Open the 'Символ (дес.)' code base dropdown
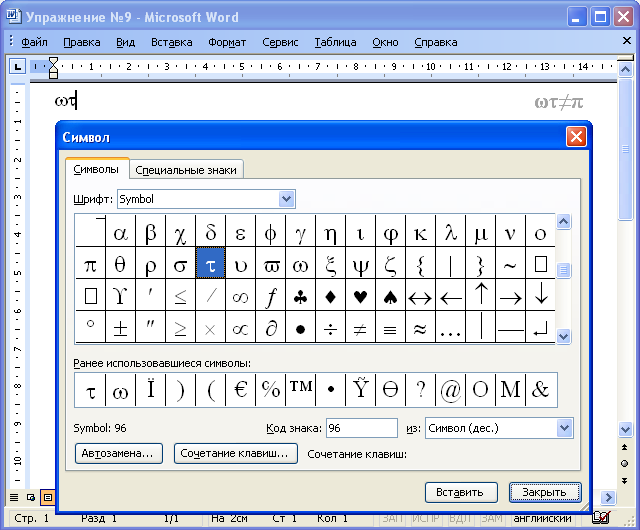This screenshot has width=640, height=530. (564, 428)
